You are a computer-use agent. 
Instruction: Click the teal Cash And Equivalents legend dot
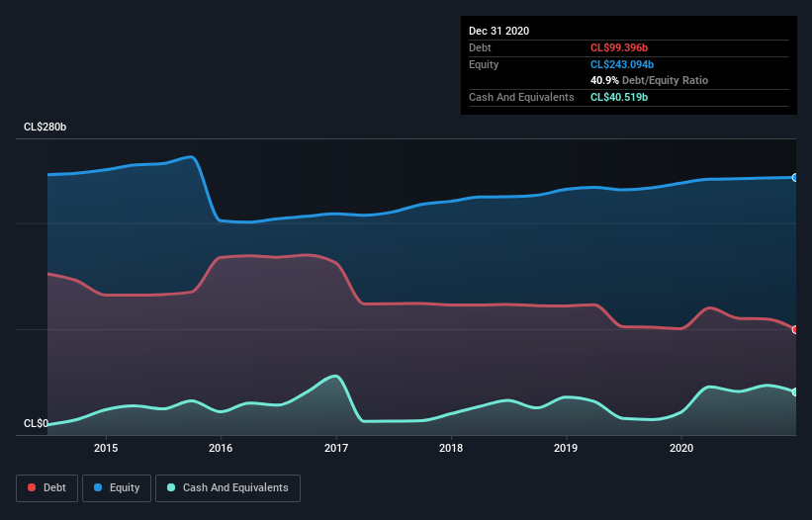171,487
